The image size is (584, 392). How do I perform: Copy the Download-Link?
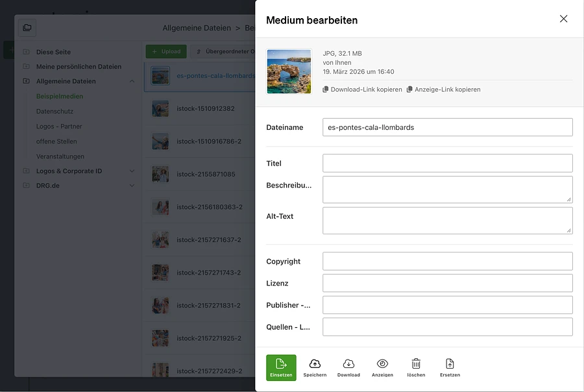tap(362, 90)
